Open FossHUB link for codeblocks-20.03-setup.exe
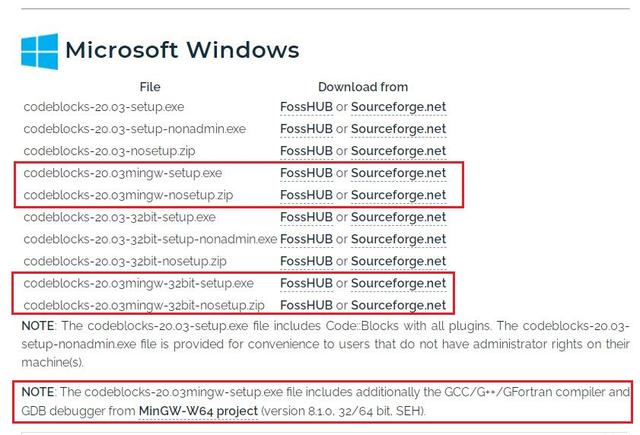640x435 pixels. [x=307, y=107]
